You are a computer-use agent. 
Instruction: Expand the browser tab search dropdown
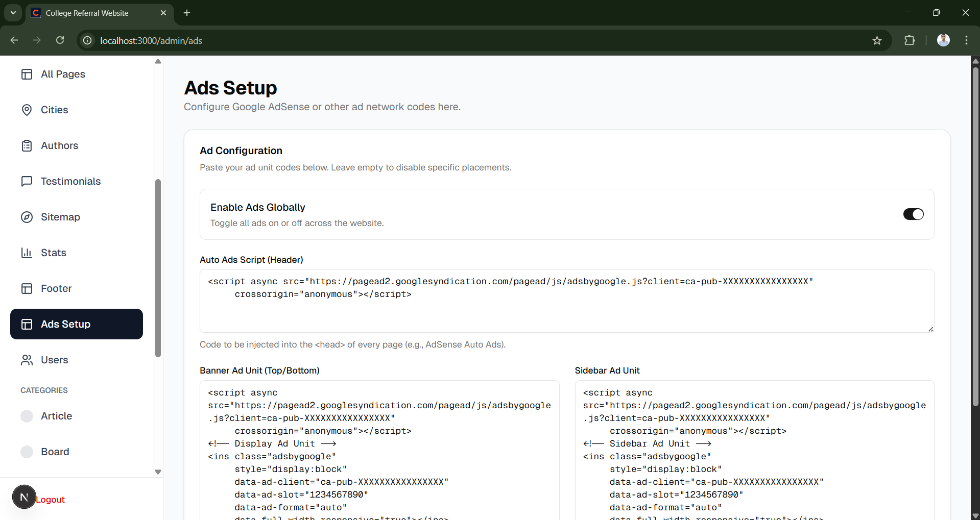pos(13,13)
